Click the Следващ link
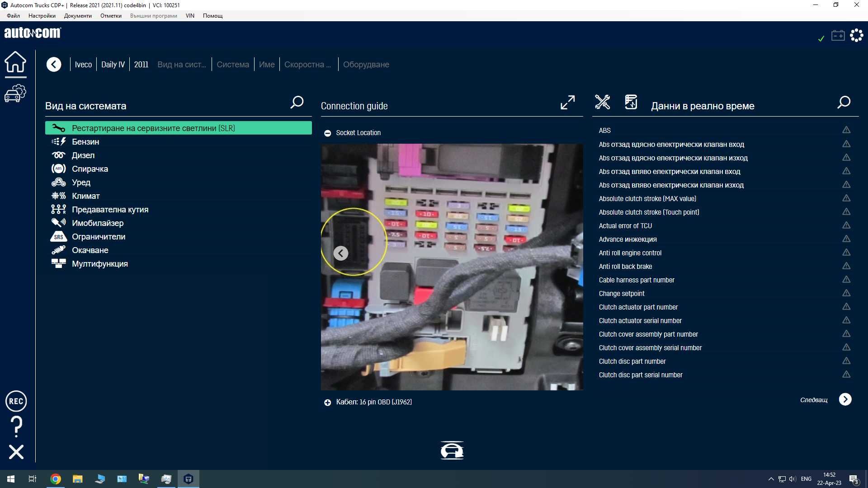This screenshot has width=868, height=488. pyautogui.click(x=814, y=400)
